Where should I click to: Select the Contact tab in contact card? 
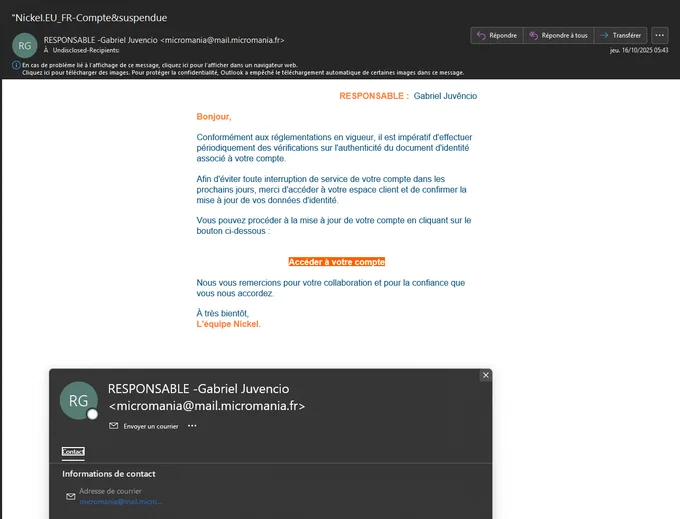click(73, 452)
